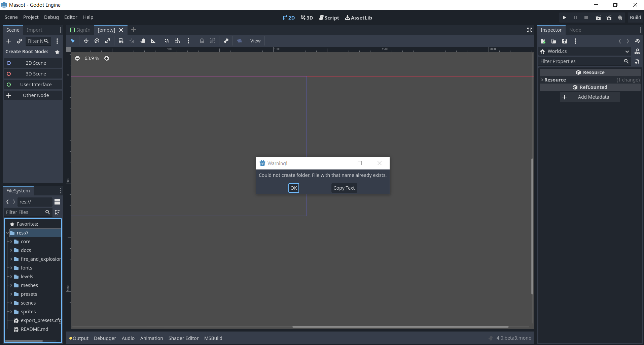Expand the res:// folder tree
This screenshot has height=345, width=644.
[x=7, y=233]
